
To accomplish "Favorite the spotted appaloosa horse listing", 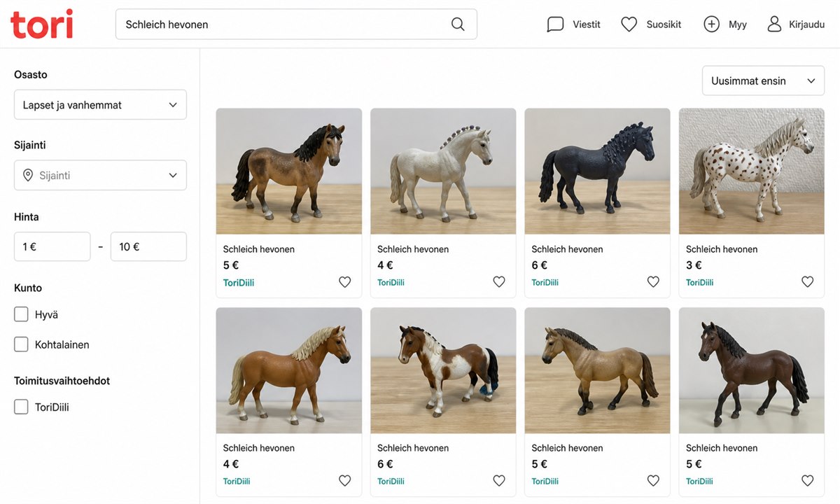I will click(807, 282).
